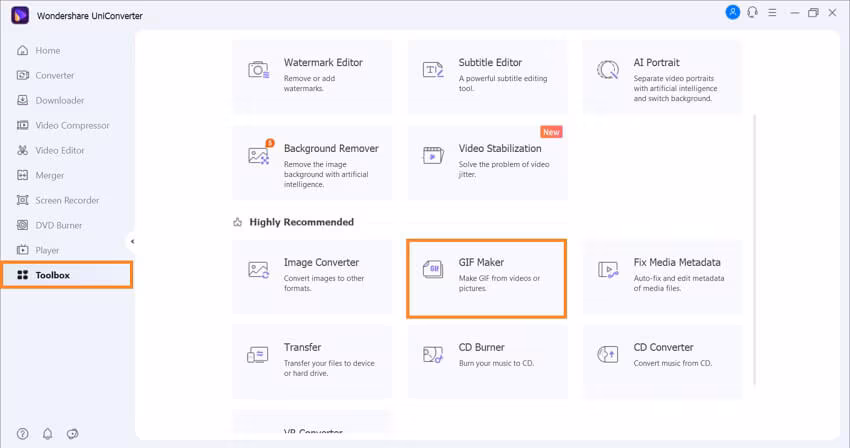850x448 pixels.
Task: Open the Fix Media Metadata title
Action: tap(677, 262)
